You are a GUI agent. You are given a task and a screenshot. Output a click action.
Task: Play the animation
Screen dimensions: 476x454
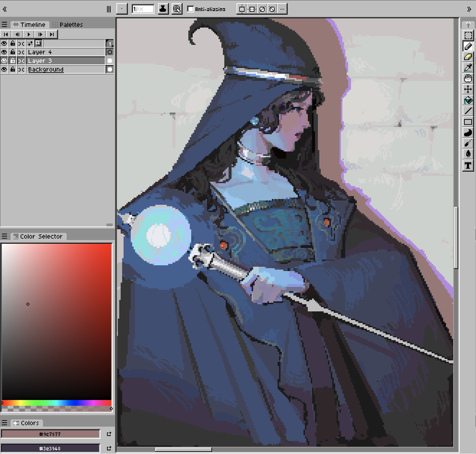(29, 35)
